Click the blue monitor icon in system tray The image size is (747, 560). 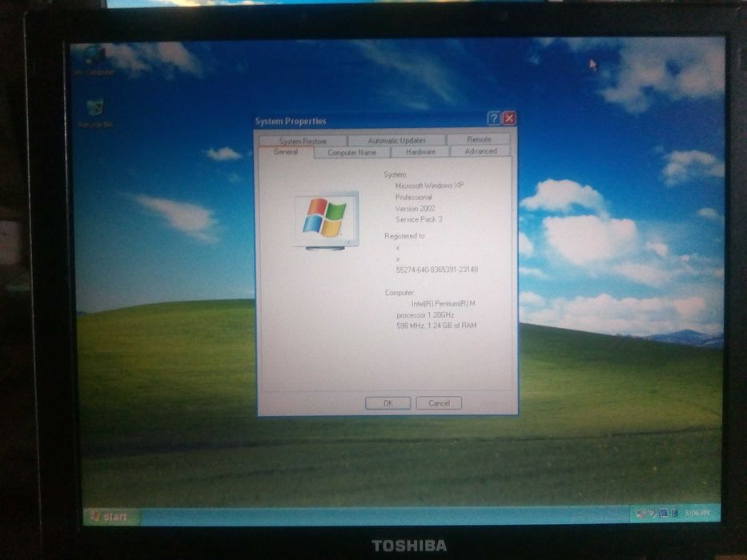[664, 514]
